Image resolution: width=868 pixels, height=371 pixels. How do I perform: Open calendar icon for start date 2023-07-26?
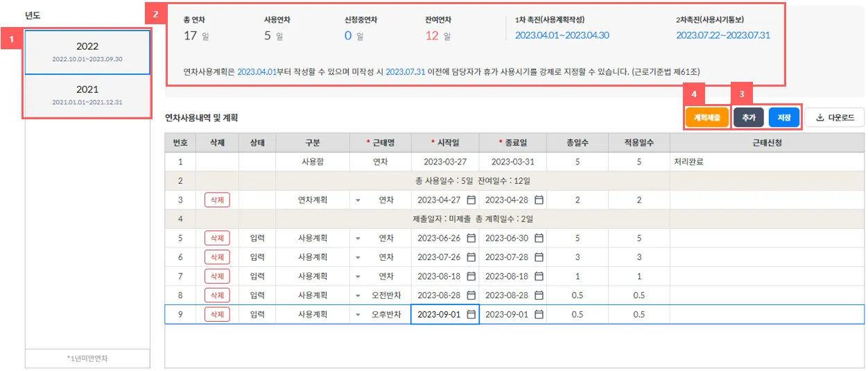point(471,257)
